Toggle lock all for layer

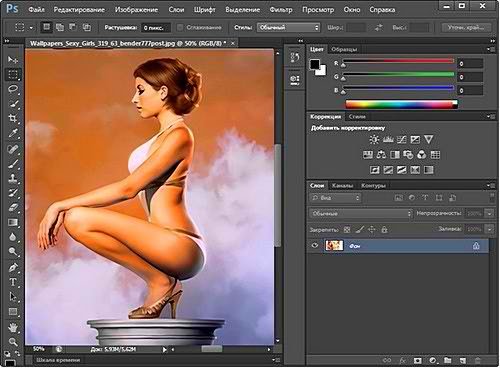[384, 229]
